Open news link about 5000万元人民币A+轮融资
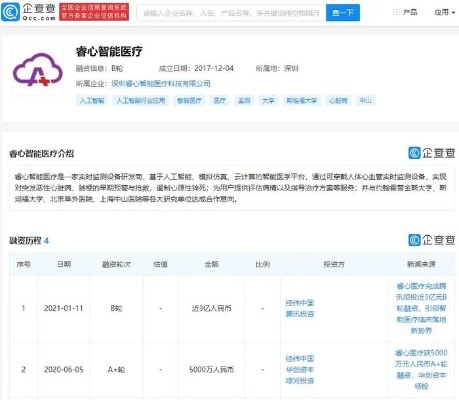 point(421,370)
